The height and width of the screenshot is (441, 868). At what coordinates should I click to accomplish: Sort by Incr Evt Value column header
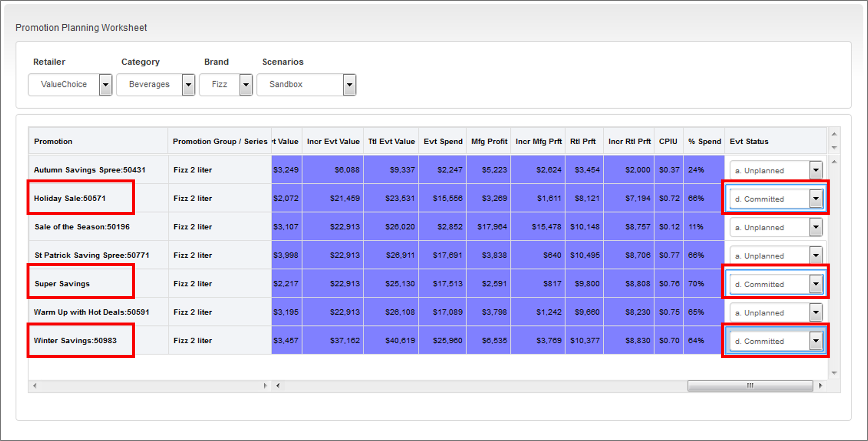(x=333, y=141)
